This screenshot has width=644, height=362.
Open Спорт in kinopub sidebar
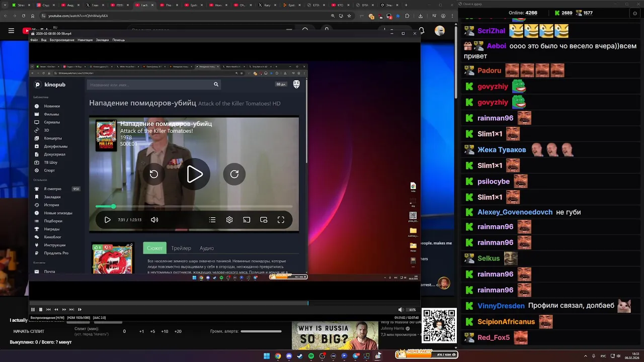pyautogui.click(x=49, y=170)
